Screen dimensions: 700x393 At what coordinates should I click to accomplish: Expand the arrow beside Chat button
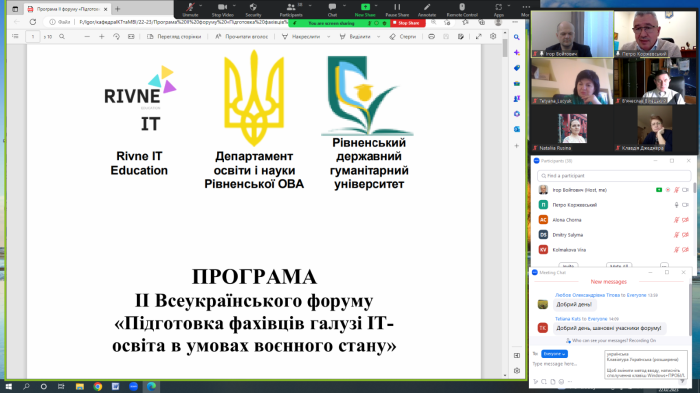click(x=344, y=5)
